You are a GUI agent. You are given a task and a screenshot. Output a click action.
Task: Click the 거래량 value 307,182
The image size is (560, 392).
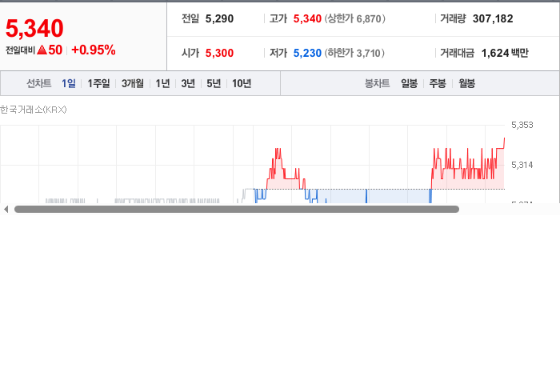click(x=493, y=18)
